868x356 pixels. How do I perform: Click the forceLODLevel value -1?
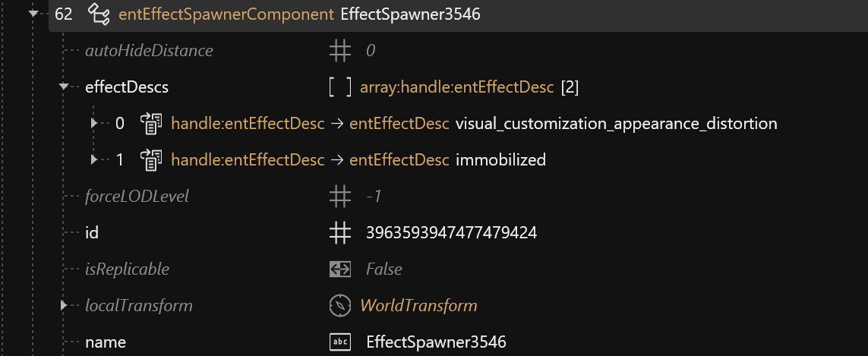click(x=374, y=197)
